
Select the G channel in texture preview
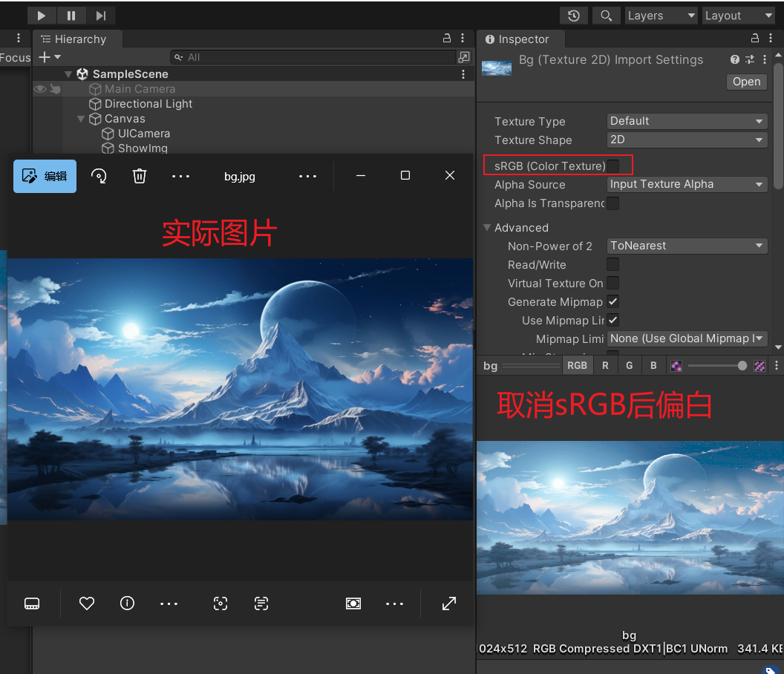coord(628,365)
